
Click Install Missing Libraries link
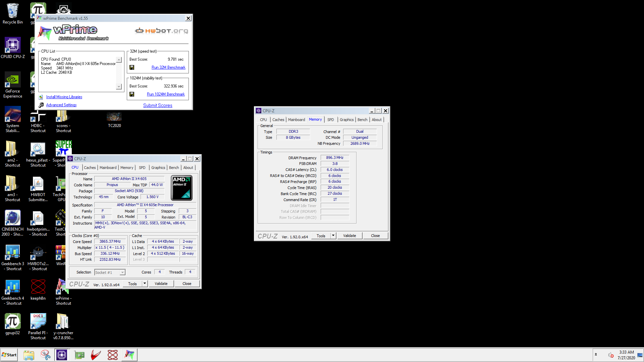point(64,97)
